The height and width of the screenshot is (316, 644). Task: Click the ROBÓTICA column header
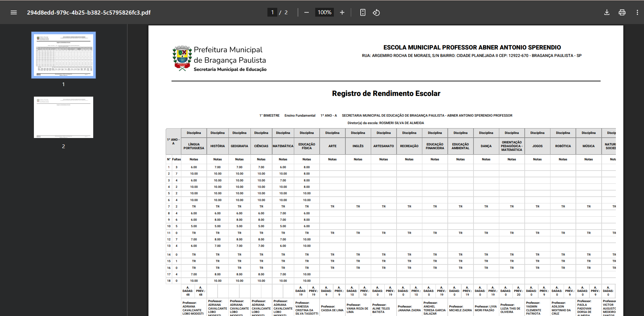point(563,146)
